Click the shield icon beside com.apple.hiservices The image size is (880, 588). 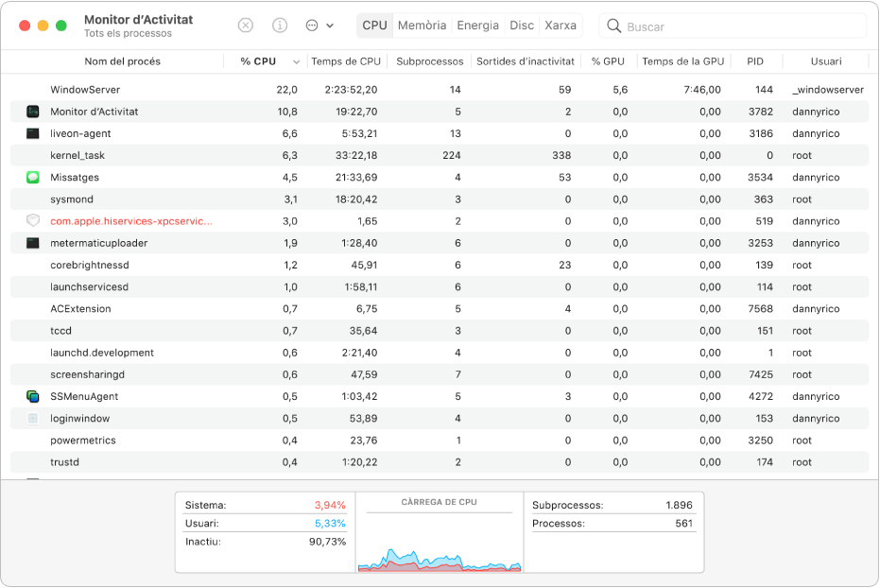click(x=33, y=221)
